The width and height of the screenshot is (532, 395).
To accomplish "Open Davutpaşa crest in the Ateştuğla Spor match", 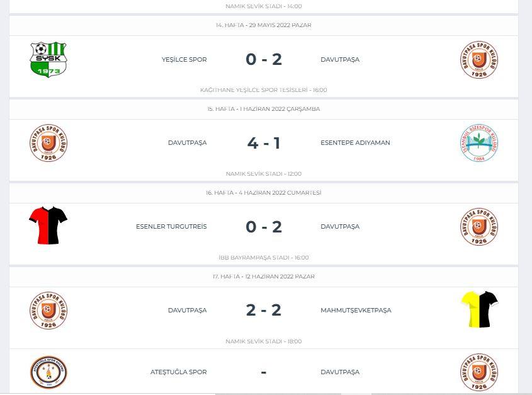I will pyautogui.click(x=479, y=372).
